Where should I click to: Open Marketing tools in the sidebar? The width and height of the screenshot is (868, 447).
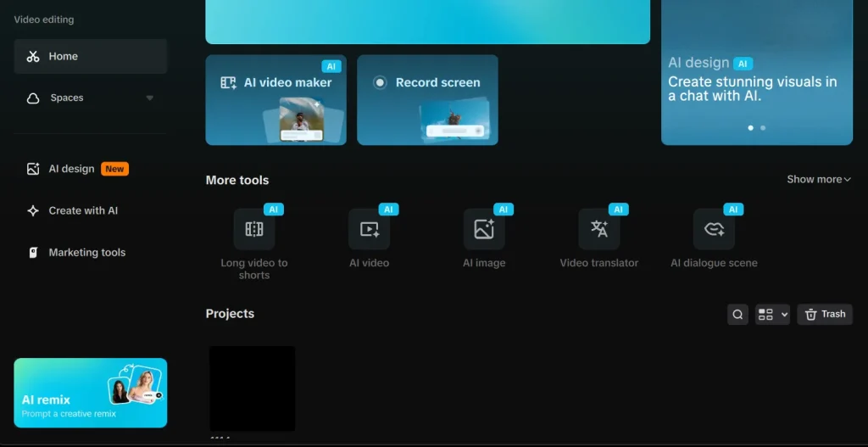[x=90, y=253]
